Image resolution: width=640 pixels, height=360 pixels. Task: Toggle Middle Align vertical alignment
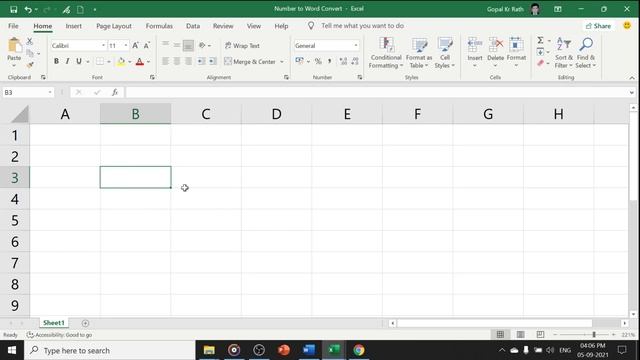tap(177, 45)
